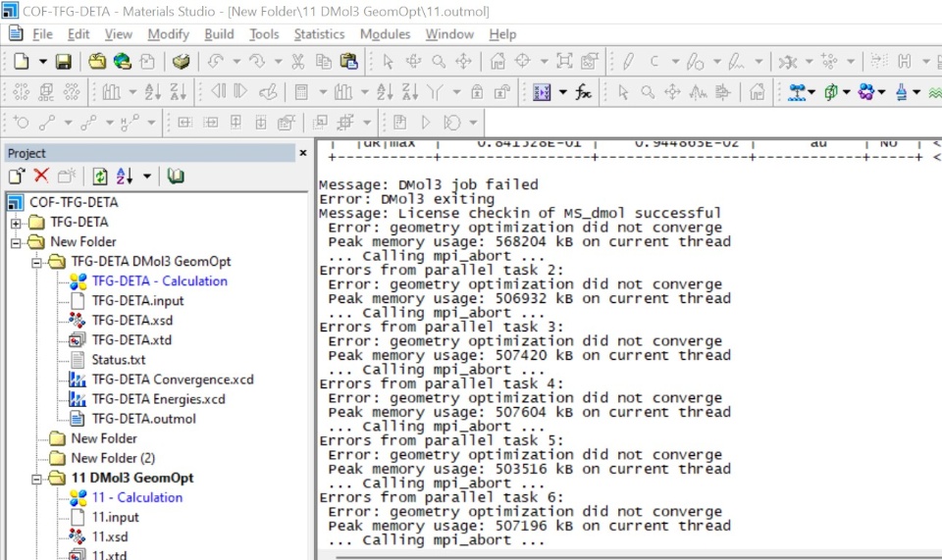Click the New document icon
The height and width of the screenshot is (560, 942).
pos(22,61)
